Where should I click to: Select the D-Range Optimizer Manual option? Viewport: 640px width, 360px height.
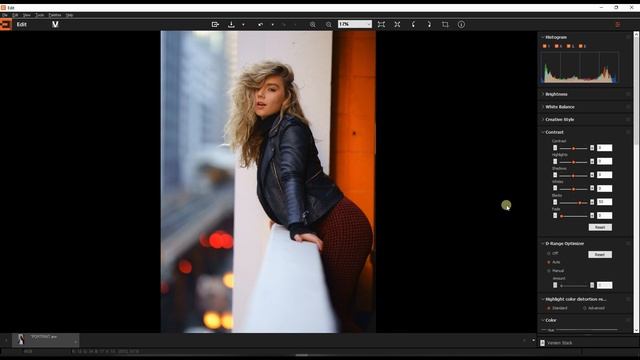549,271
